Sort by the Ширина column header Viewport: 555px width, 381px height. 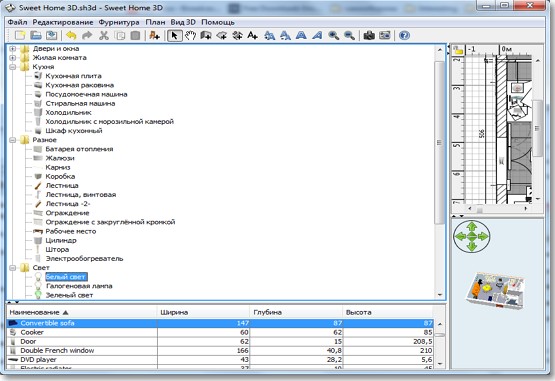[204, 312]
